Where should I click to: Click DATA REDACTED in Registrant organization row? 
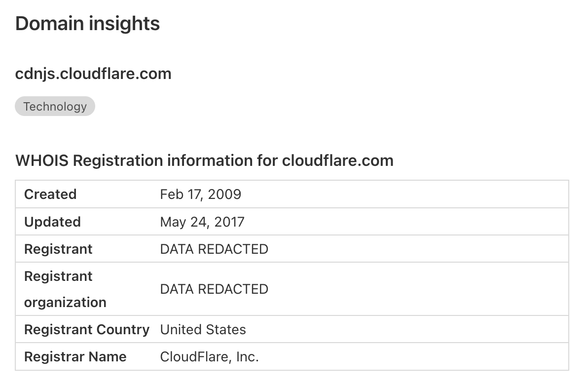214,289
